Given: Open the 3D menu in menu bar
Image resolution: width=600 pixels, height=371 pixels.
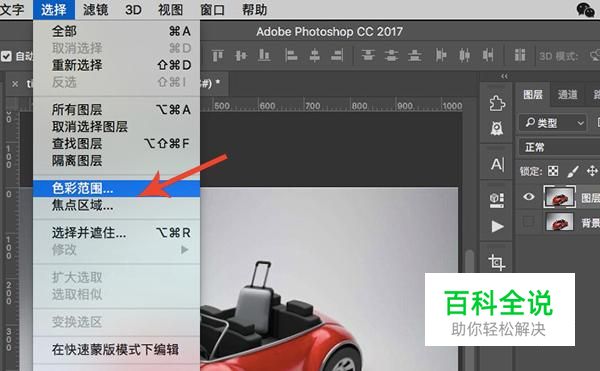Looking at the screenshot, I should tap(133, 9).
